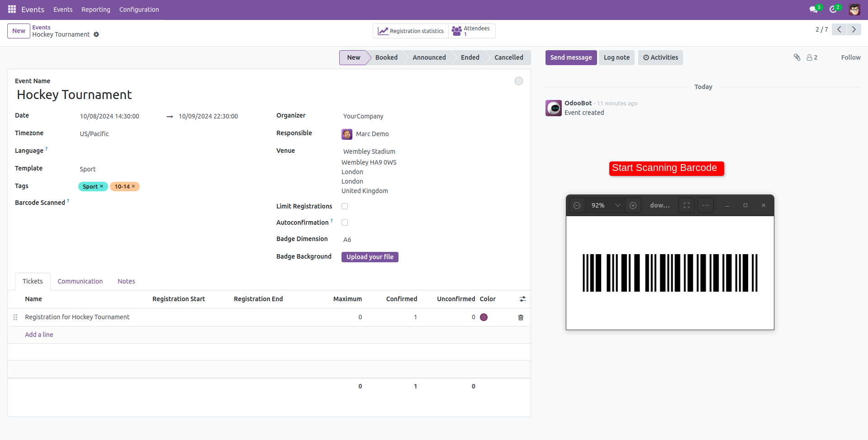868x440 pixels.
Task: Set status to Ended
Action: (470, 57)
